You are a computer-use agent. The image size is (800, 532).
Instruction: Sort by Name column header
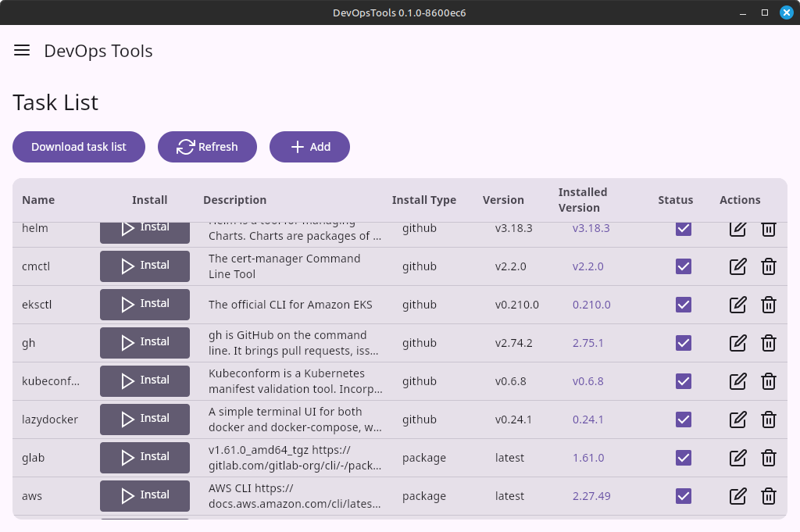coord(38,200)
